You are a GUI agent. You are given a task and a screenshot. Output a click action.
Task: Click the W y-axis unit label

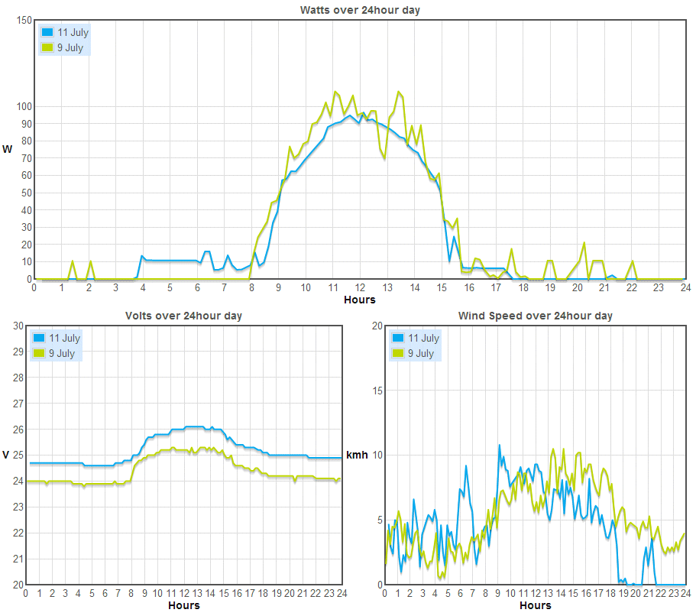(x=8, y=149)
